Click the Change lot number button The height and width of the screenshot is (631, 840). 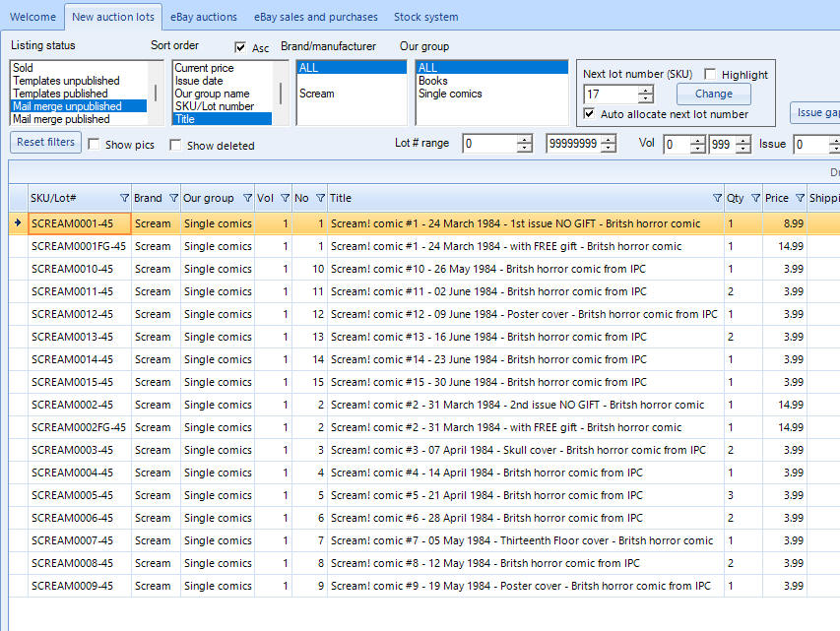pyautogui.click(x=714, y=94)
